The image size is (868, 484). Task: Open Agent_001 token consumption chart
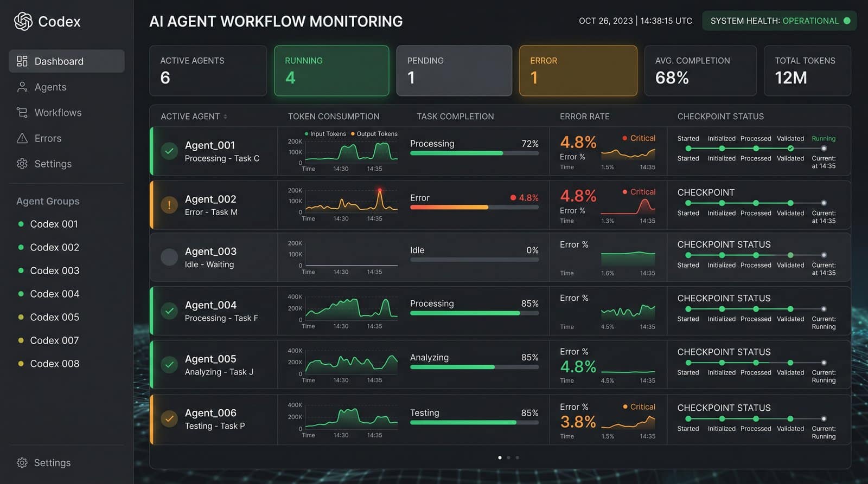point(351,151)
